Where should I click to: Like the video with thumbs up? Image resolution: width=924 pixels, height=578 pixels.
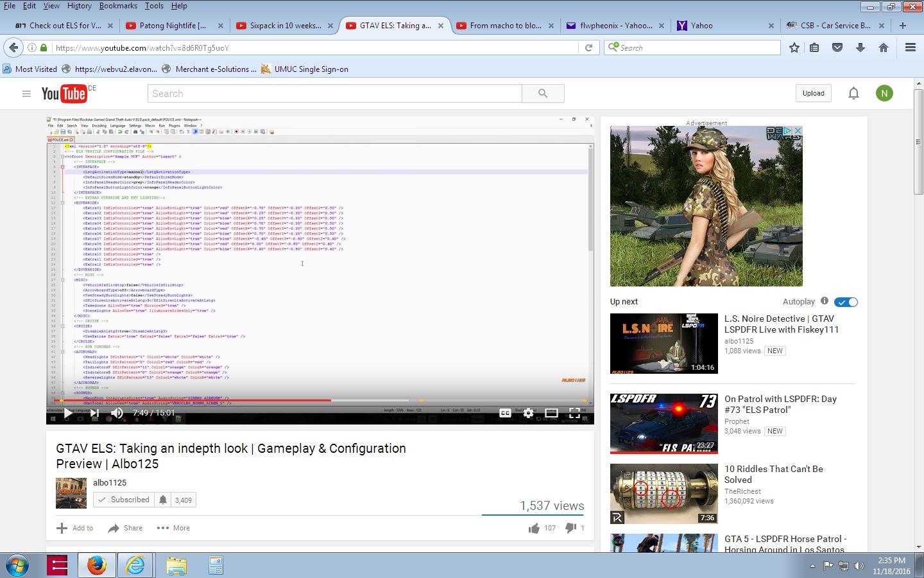coord(534,528)
